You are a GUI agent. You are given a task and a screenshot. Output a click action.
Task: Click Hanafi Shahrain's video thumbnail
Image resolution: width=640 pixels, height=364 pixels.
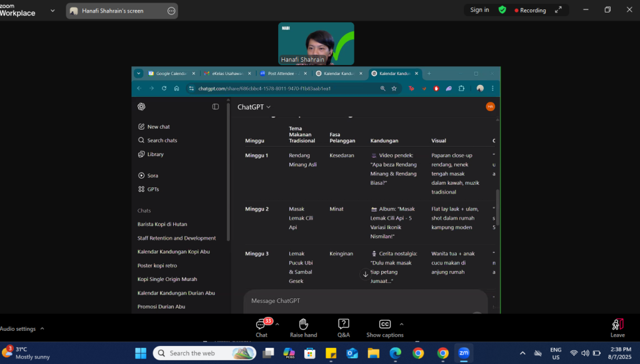(316, 44)
